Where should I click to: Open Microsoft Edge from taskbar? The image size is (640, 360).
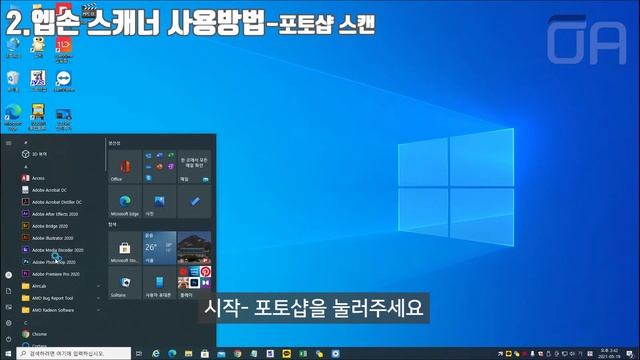pos(172,353)
